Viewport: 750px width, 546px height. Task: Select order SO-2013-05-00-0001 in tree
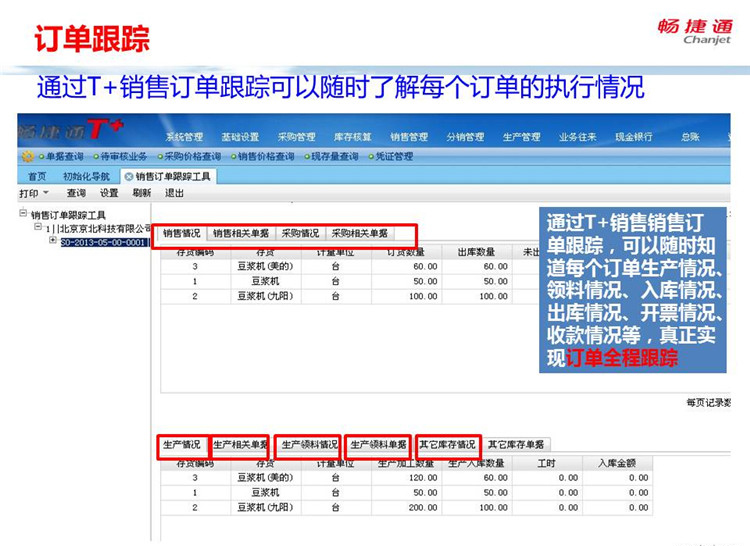(104, 242)
